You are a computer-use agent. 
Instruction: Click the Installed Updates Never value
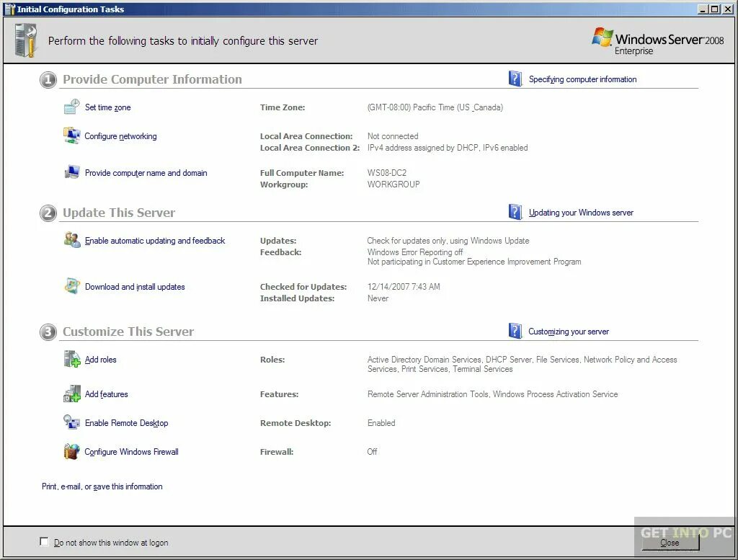click(x=378, y=298)
